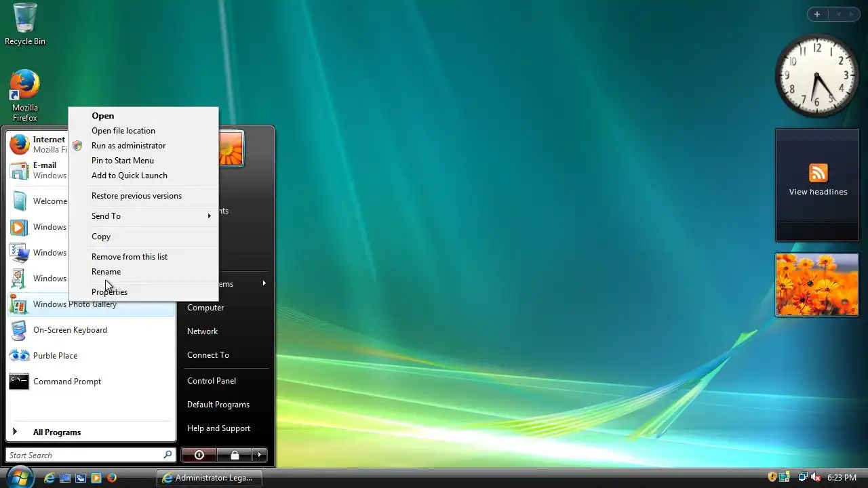868x488 pixels.
Task: Expand the shutdown options arrow
Action: click(259, 455)
